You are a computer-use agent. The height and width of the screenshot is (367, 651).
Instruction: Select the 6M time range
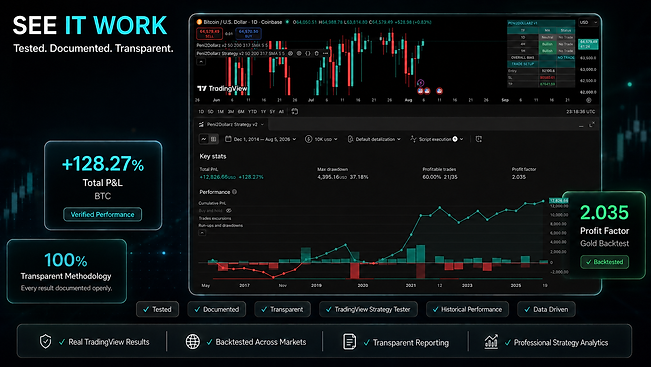pos(241,112)
